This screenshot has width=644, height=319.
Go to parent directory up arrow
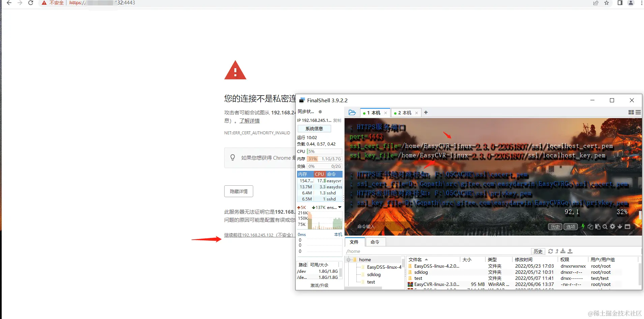pyautogui.click(x=557, y=251)
